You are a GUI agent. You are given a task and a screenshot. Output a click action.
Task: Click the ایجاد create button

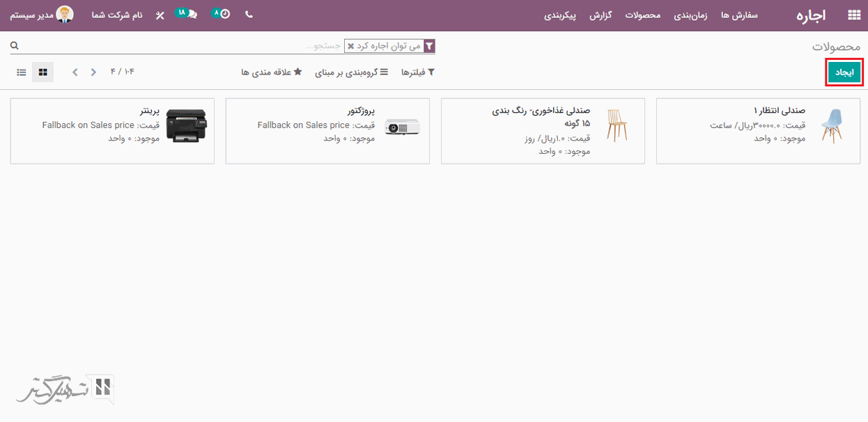click(844, 72)
